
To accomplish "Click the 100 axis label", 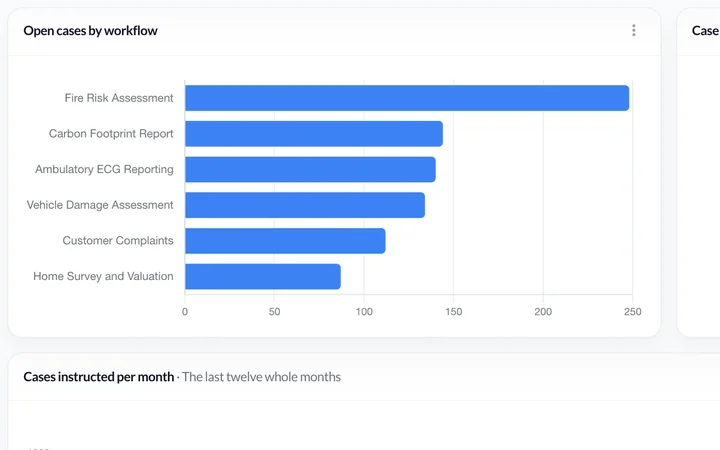I will click(364, 312).
